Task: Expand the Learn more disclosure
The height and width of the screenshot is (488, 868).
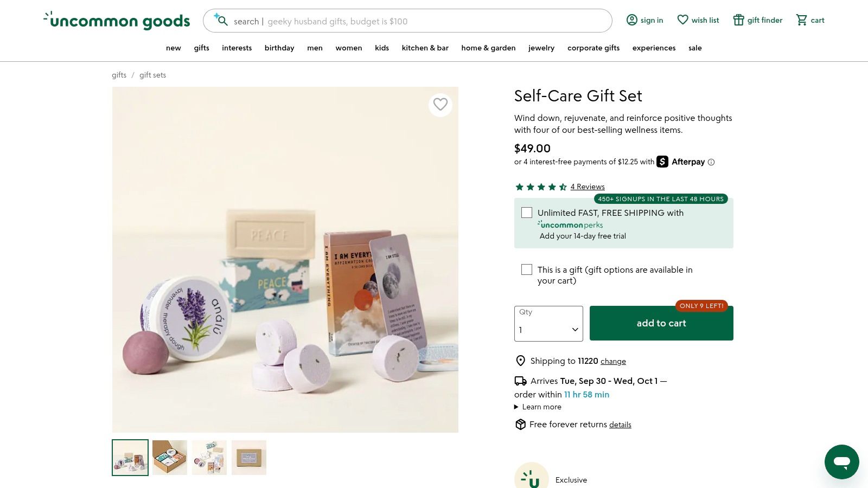Action: click(538, 407)
